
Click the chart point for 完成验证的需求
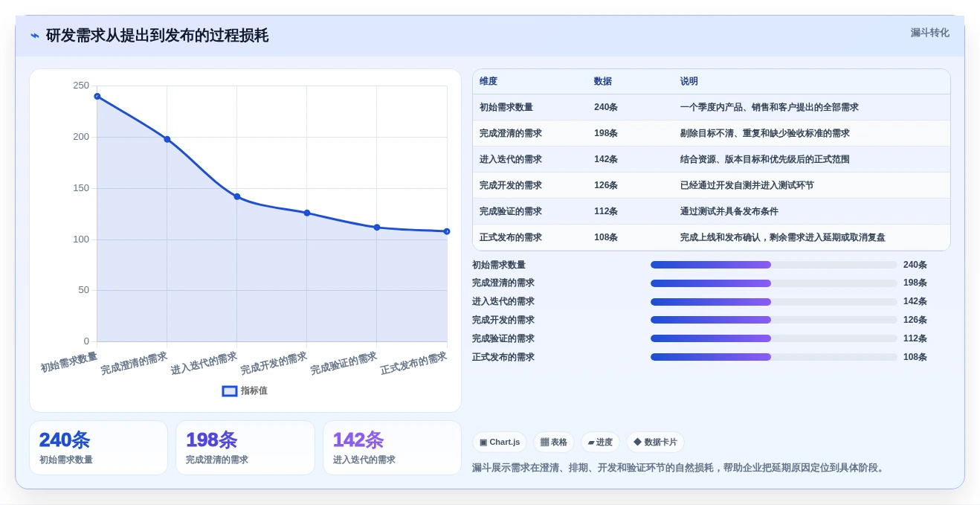tap(377, 227)
